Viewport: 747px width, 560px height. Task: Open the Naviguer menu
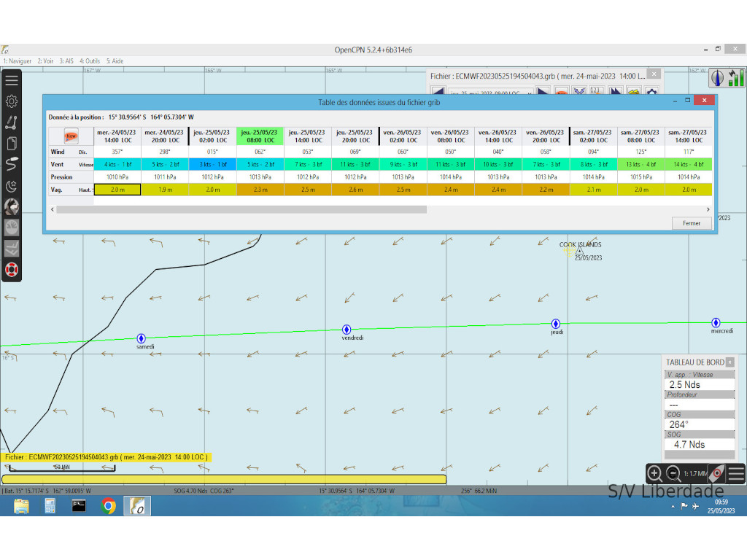click(18, 61)
